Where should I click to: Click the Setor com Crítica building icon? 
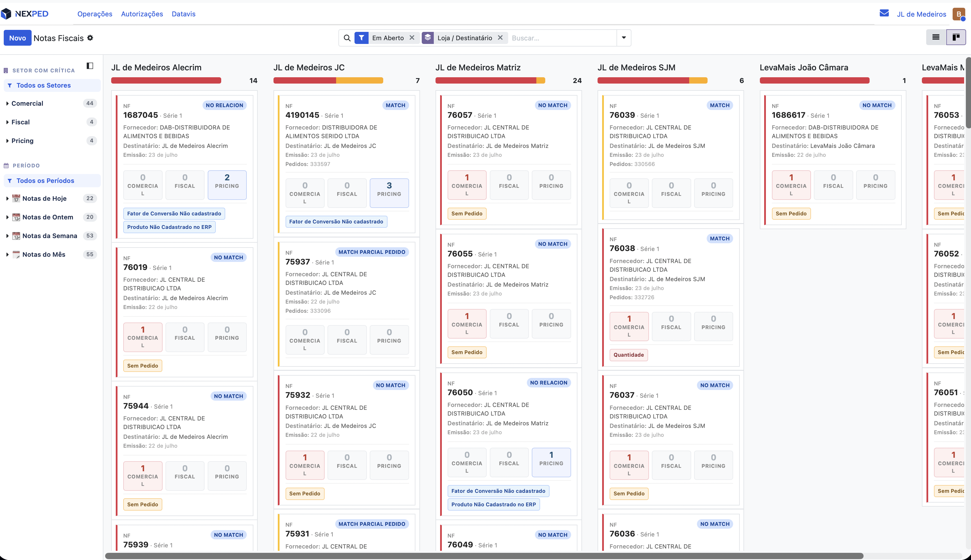pyautogui.click(x=6, y=70)
